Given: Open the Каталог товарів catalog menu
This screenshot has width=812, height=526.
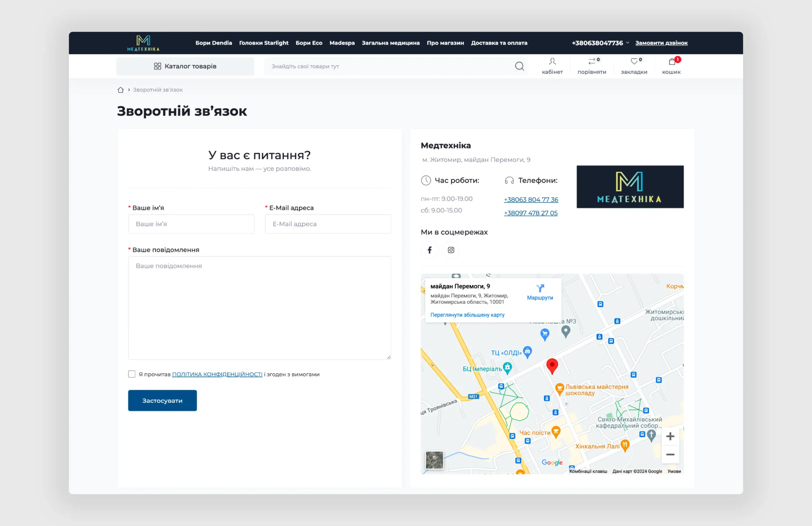Looking at the screenshot, I should pyautogui.click(x=185, y=66).
